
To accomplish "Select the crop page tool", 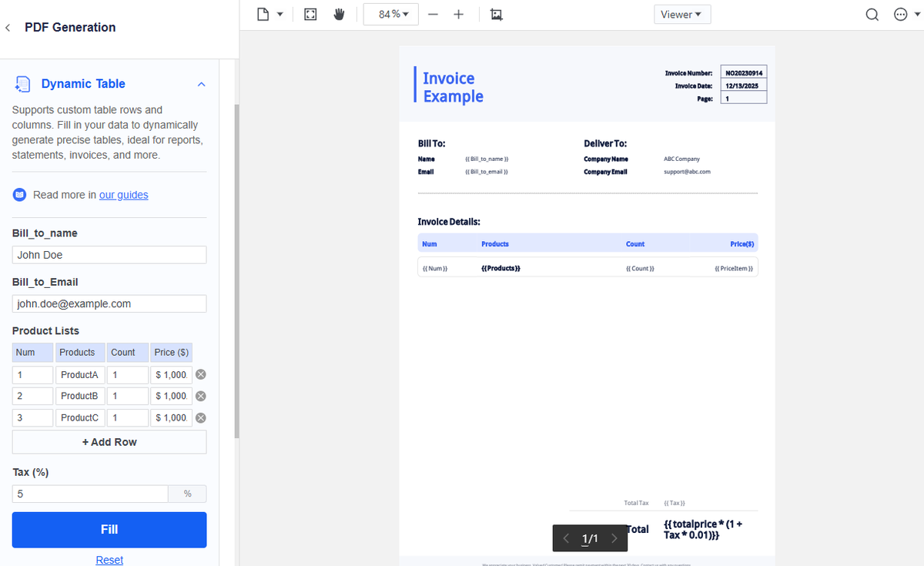I will (496, 15).
